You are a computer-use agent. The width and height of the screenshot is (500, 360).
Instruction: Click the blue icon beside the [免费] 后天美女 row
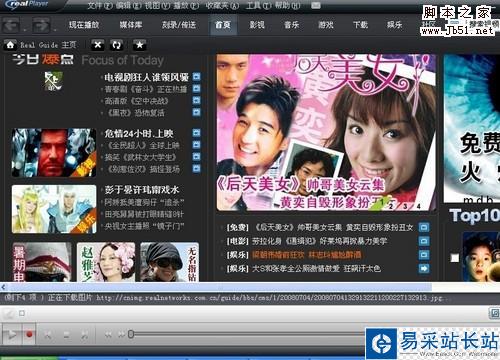(424, 227)
